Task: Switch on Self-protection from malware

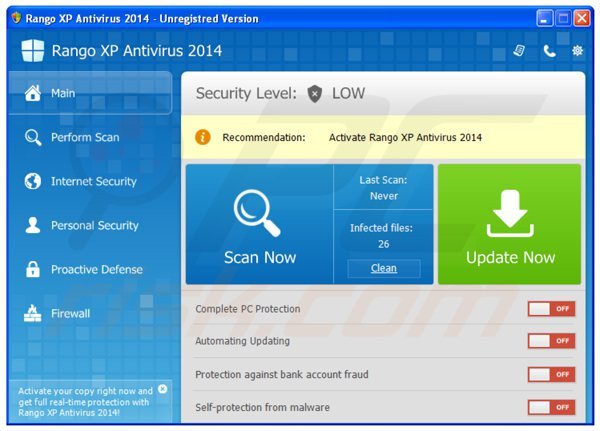Action: tap(551, 407)
